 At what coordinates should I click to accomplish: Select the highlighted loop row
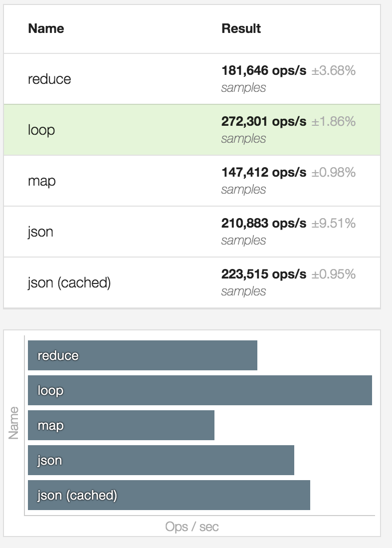point(192,130)
